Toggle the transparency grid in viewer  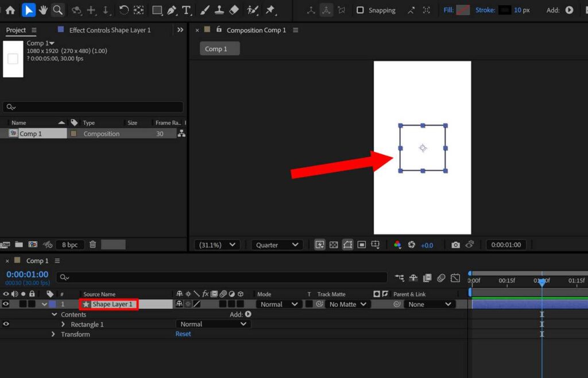click(334, 245)
